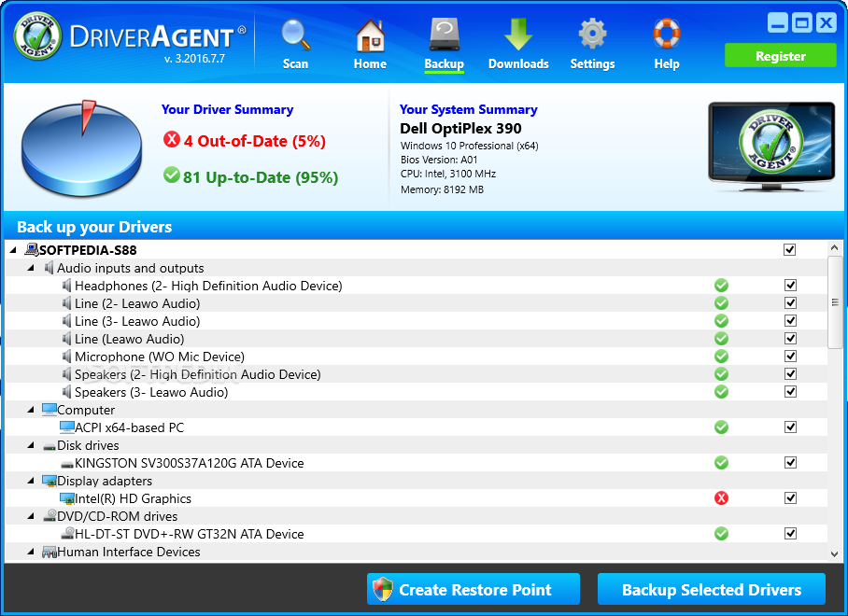Select Speakers (2- High Definition Audio Device) row

point(416,374)
